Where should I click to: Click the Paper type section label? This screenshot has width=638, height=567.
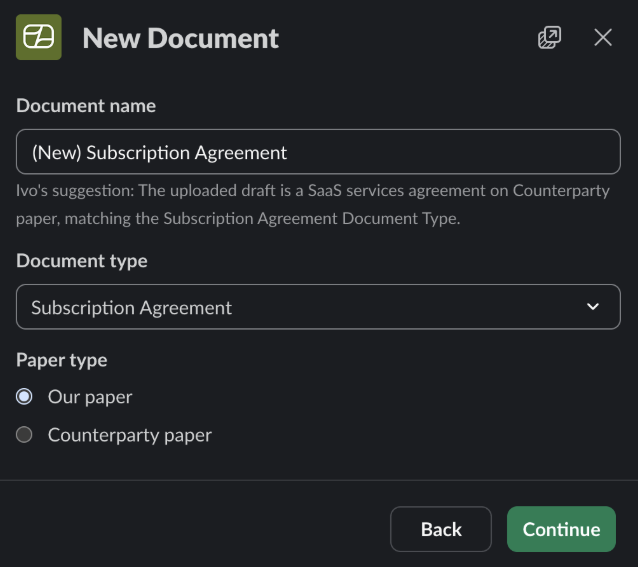[x=61, y=360]
